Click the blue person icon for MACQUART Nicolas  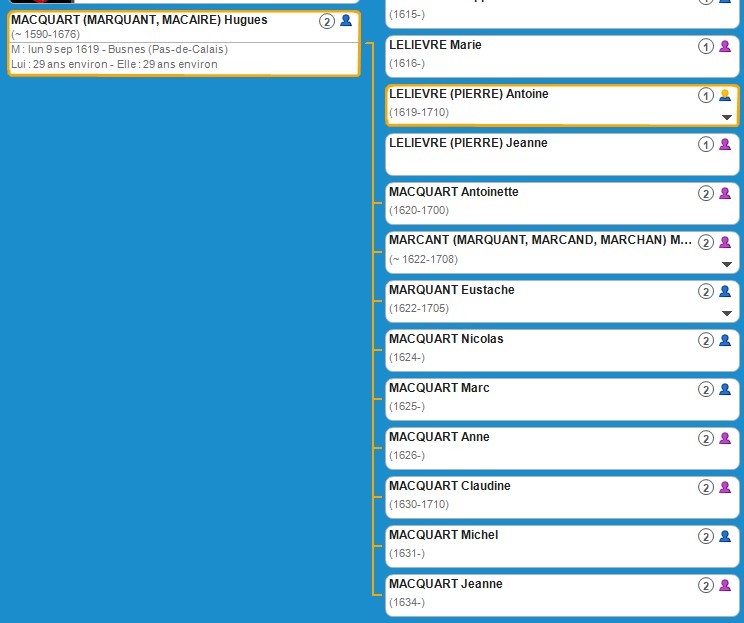(725, 340)
